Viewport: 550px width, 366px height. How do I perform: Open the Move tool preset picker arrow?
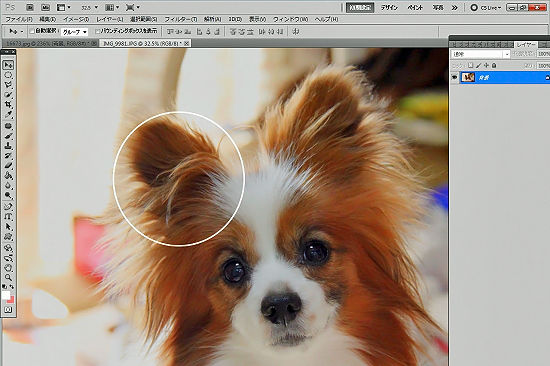click(x=22, y=32)
